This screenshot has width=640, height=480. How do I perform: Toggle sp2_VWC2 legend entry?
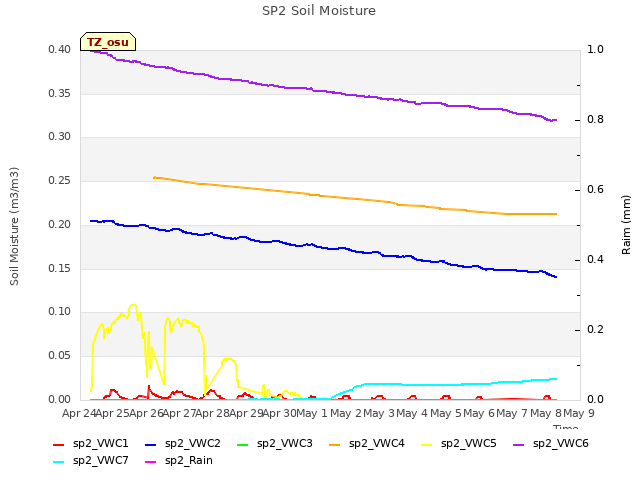[x=182, y=444]
